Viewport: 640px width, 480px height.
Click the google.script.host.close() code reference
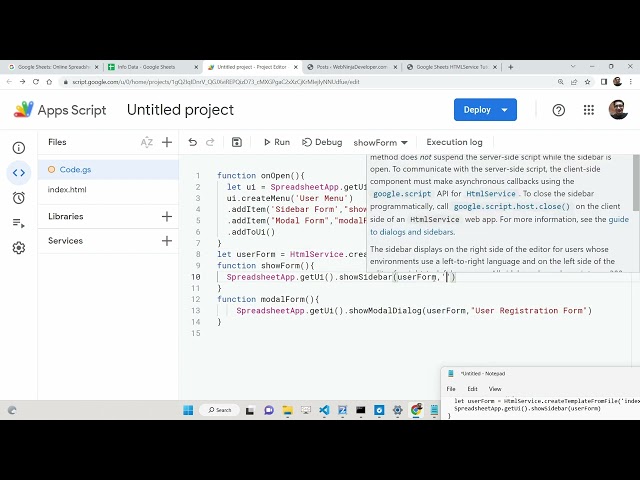pos(511,207)
